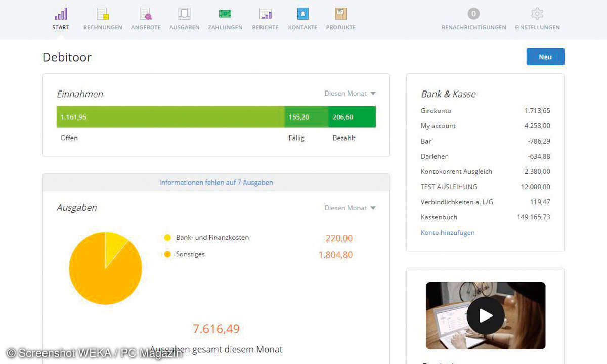Image resolution: width=607 pixels, height=364 pixels.
Task: Open the Berichte reports icon
Action: pos(266,14)
